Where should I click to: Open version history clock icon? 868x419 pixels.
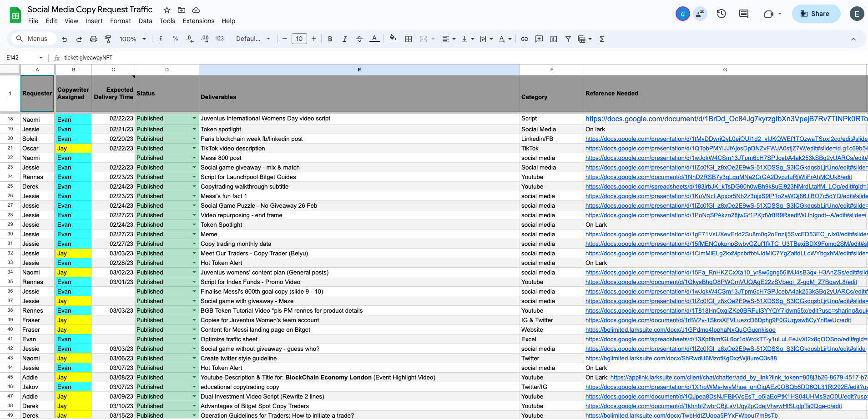[722, 14]
